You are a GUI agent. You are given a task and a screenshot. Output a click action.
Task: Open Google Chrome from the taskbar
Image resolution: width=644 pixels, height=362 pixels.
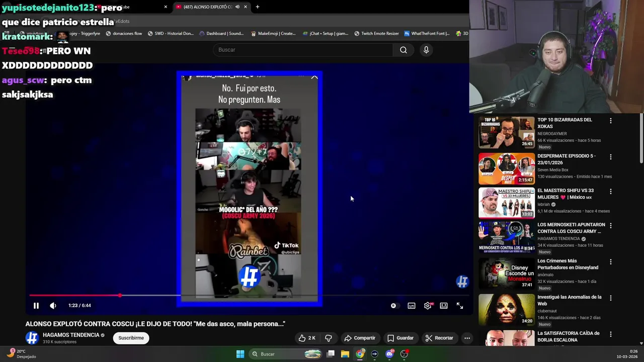click(360, 354)
